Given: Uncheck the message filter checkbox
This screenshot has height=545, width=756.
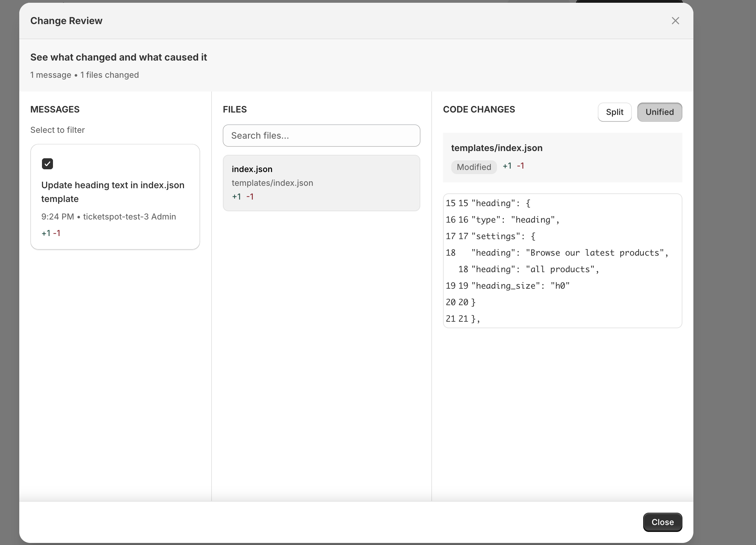Looking at the screenshot, I should [x=47, y=164].
